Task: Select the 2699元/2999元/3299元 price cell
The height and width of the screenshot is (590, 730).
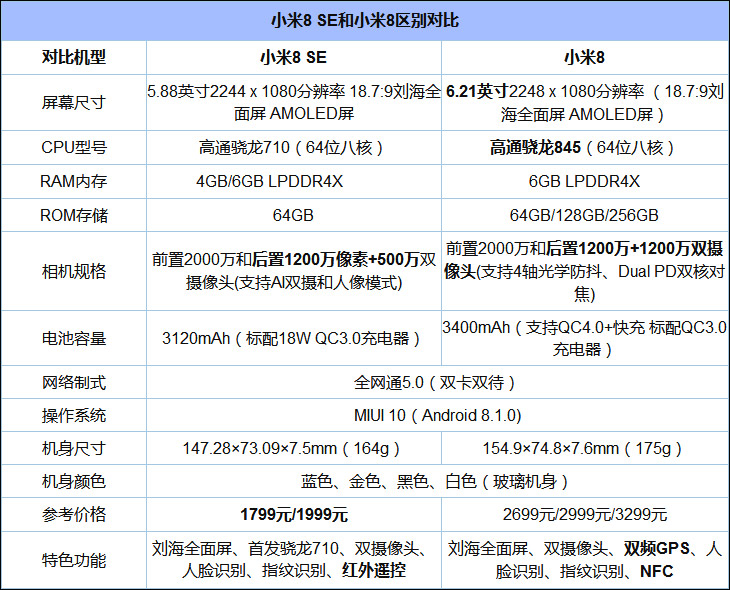Action: tap(584, 515)
